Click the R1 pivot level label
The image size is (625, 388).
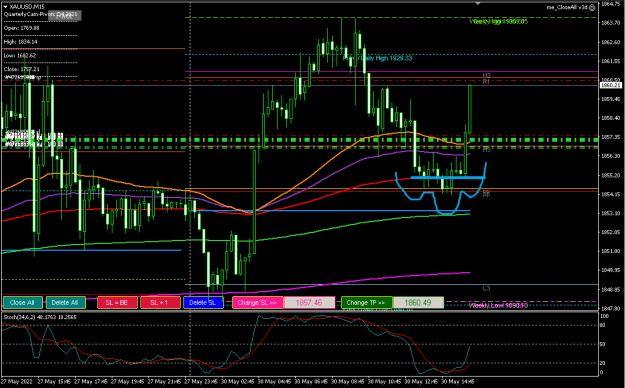(x=486, y=81)
